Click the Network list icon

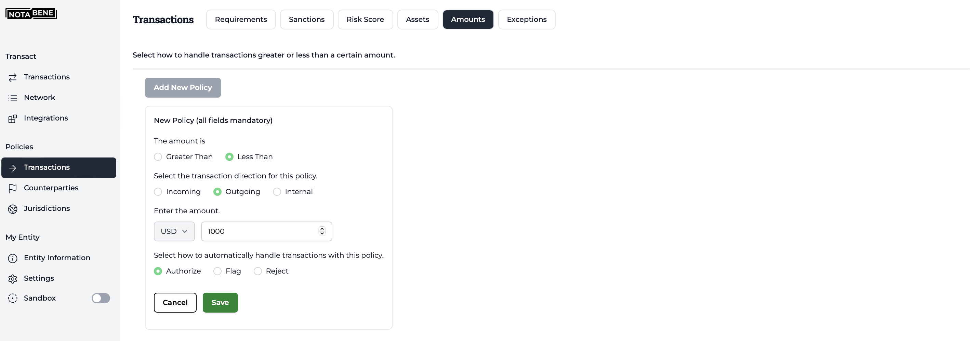coord(13,98)
